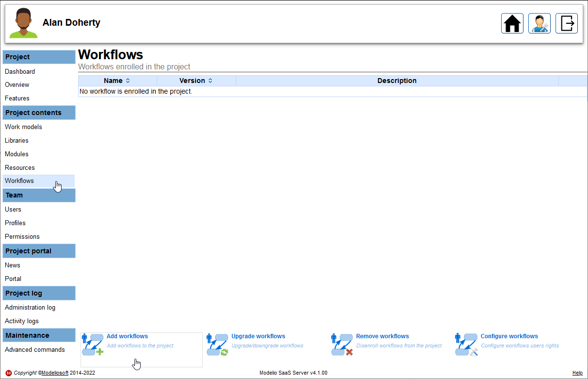Click the Add workflows link
588x379 pixels.
(x=127, y=336)
